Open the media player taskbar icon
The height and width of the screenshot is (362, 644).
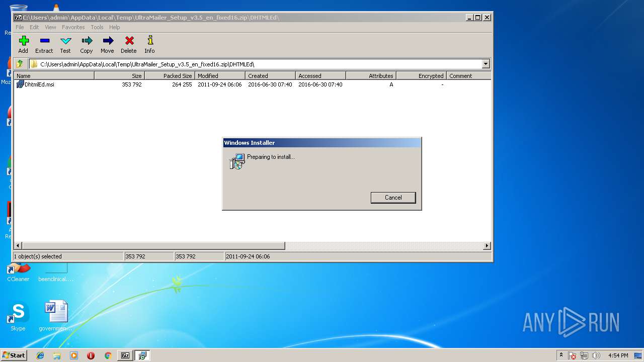click(74, 355)
